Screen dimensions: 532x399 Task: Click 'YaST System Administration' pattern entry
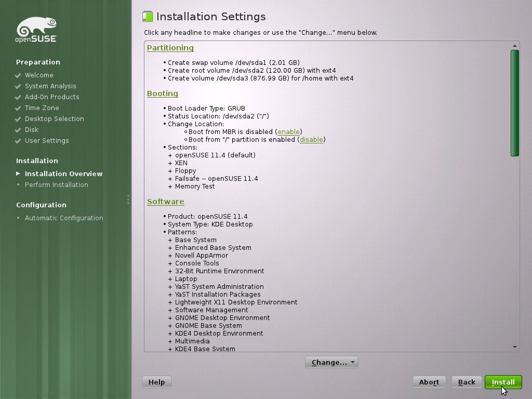coord(219,287)
